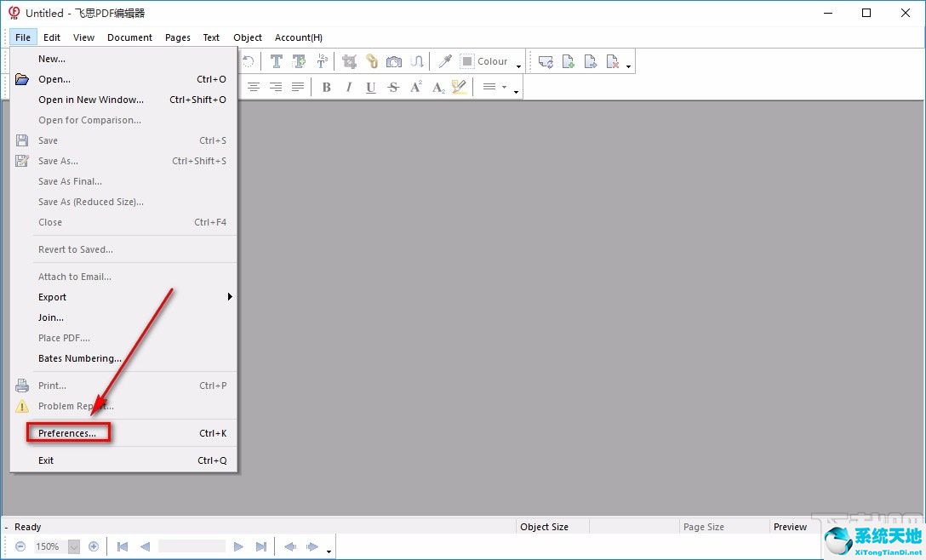Choose Bates Numbering... menu entry
The height and width of the screenshot is (560, 926).
tap(80, 358)
